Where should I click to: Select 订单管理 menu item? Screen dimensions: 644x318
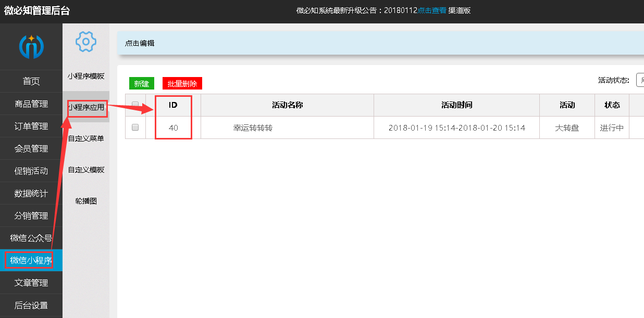coord(31,126)
